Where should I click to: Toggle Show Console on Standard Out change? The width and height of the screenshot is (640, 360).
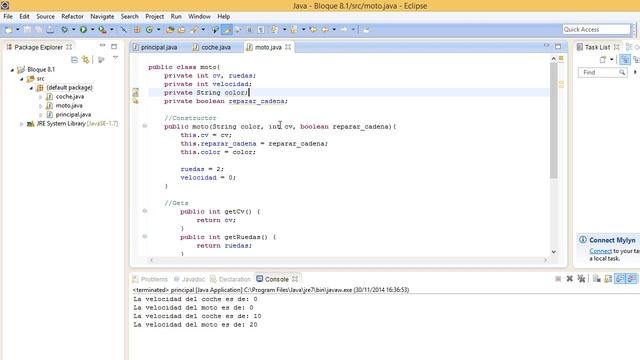[620, 279]
